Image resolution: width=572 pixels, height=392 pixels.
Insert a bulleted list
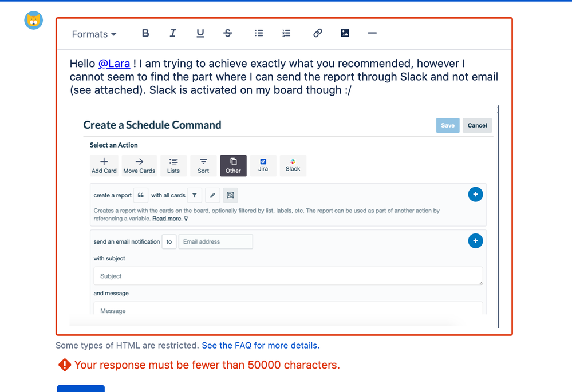[x=259, y=33]
